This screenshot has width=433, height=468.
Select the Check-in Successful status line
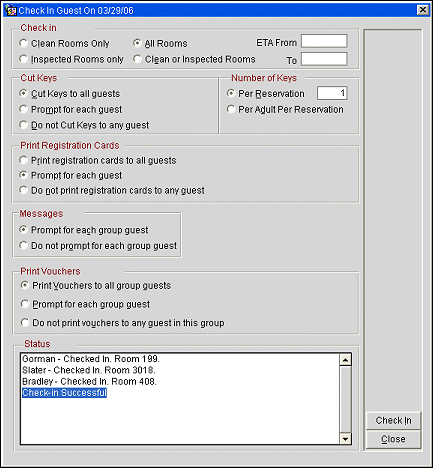click(x=64, y=393)
